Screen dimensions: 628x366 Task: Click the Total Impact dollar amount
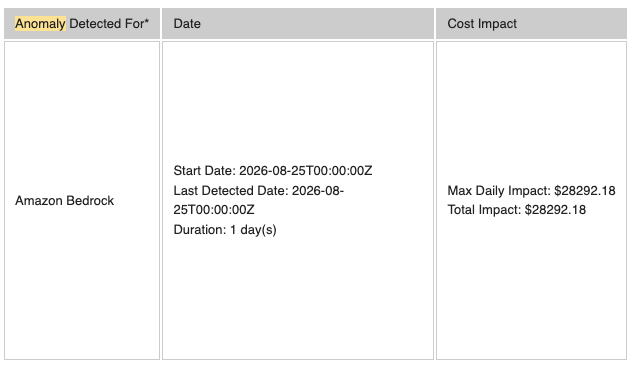tap(555, 209)
